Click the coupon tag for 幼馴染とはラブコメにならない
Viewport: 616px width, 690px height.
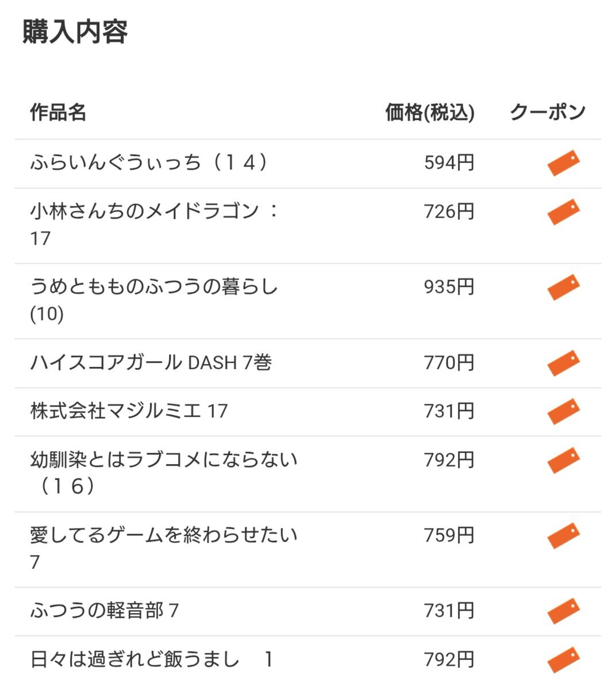coord(563,460)
